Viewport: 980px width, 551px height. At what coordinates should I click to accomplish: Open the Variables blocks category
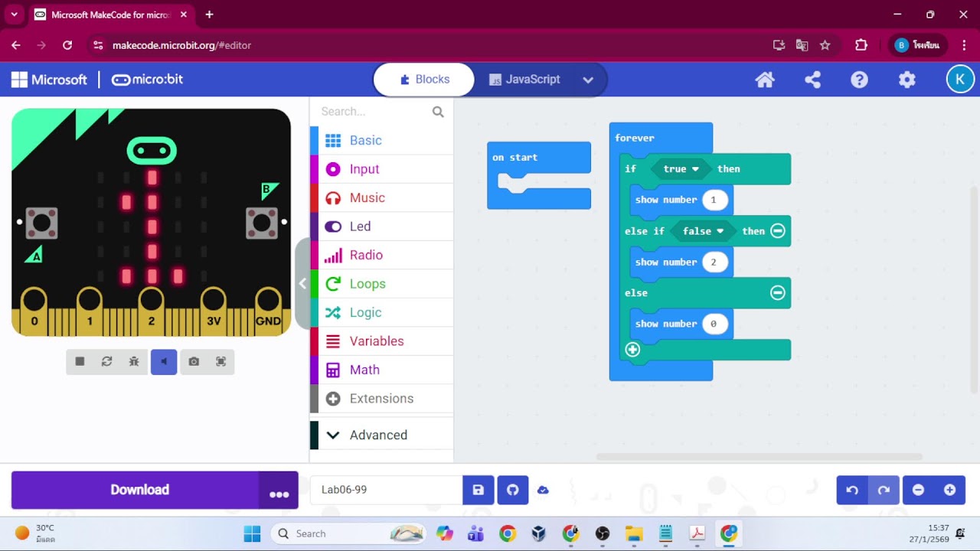(x=382, y=341)
